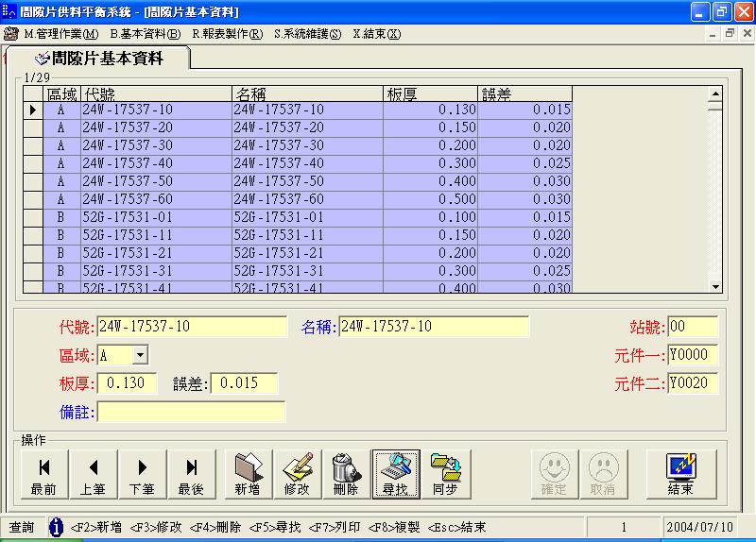Click the 代號 column header
The image size is (756, 542).
156,93
